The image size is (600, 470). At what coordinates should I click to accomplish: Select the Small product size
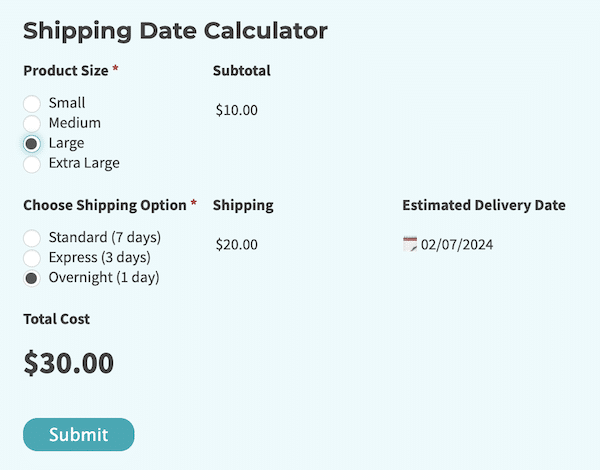[x=32, y=103]
